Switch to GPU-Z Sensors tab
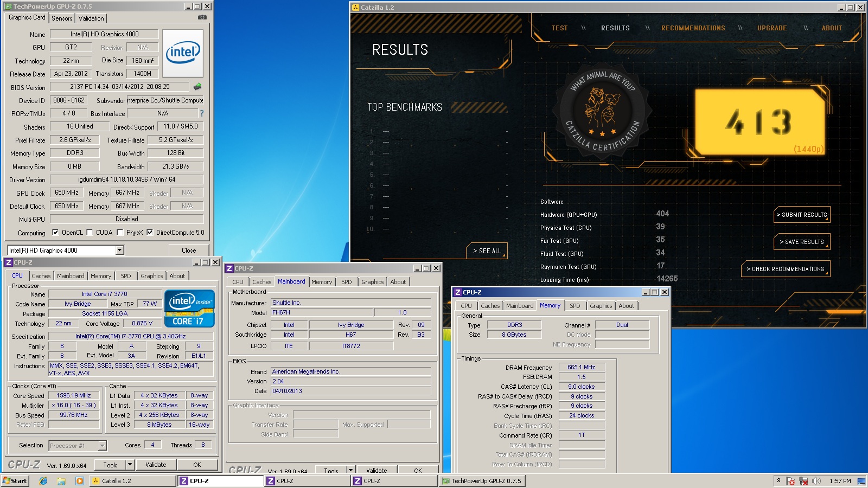This screenshot has height=488, width=868. click(62, 18)
